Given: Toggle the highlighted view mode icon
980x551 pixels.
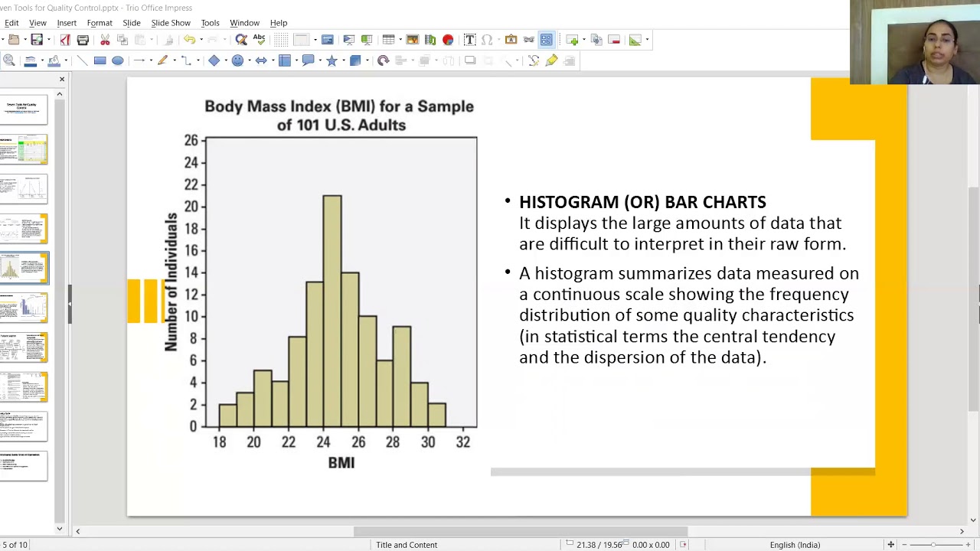Looking at the screenshot, I should point(546,40).
